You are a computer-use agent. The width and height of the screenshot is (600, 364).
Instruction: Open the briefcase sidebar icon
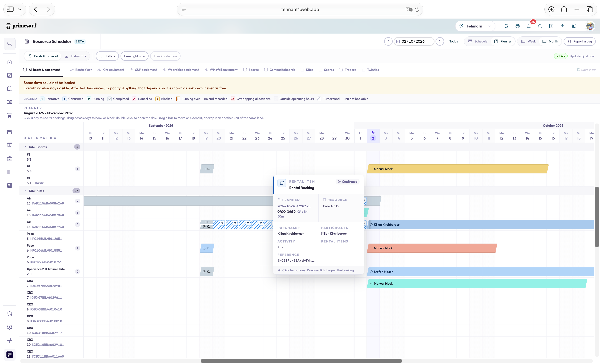(9, 159)
